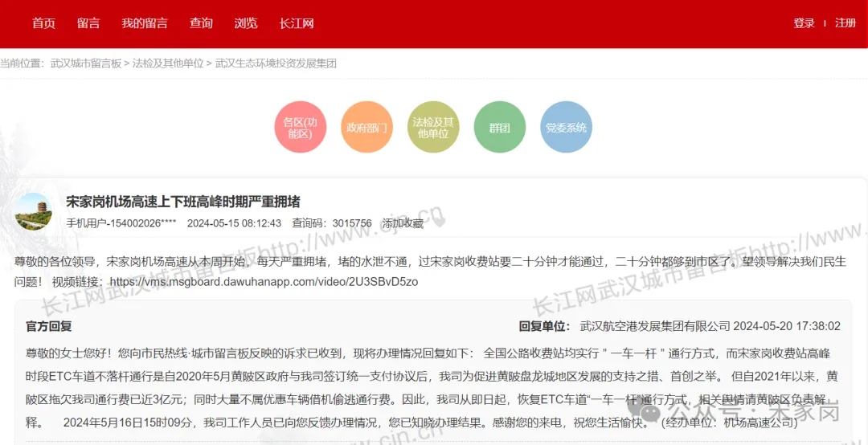Open the 法检及其他单位 category circle

pos(433,128)
